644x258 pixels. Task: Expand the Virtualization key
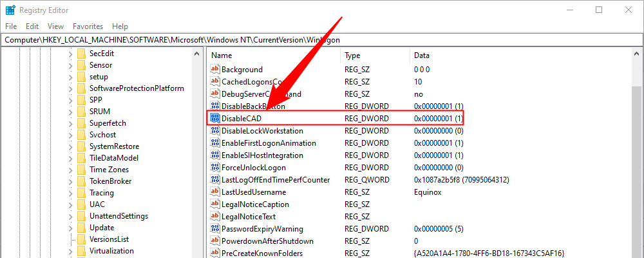click(71, 251)
